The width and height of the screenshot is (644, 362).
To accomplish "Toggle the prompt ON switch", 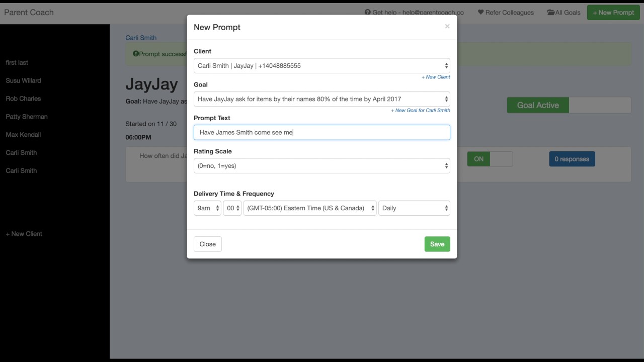I will [x=490, y=159].
